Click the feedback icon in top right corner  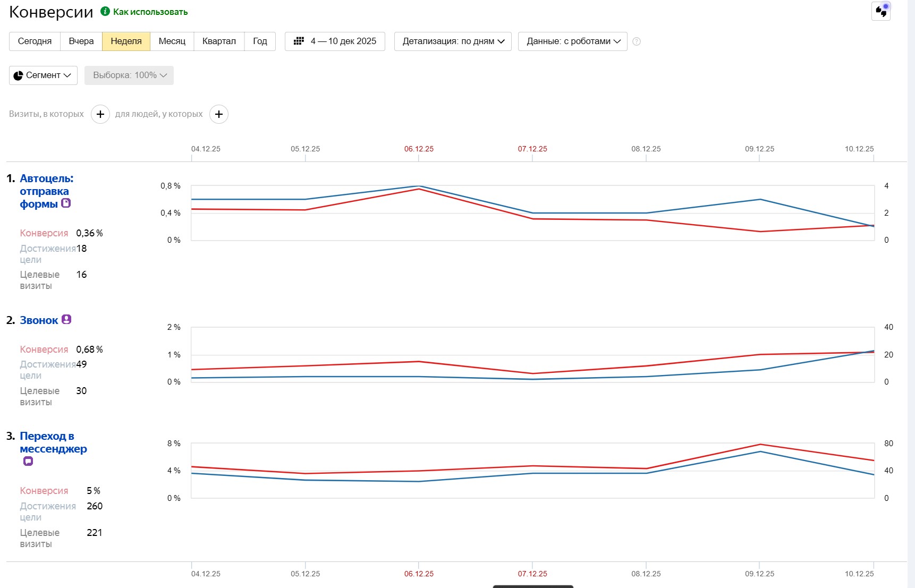click(881, 11)
